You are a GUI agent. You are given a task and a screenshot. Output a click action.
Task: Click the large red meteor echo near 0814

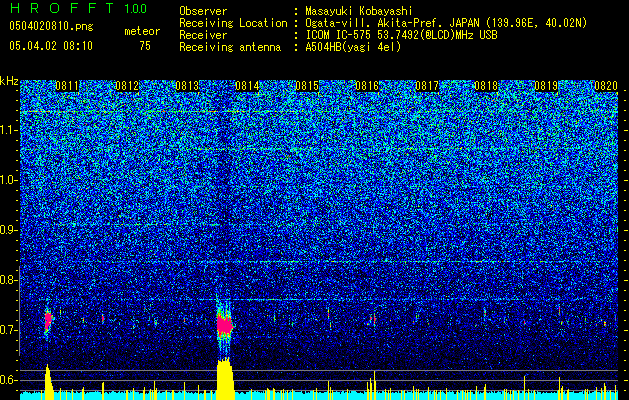[x=225, y=325]
